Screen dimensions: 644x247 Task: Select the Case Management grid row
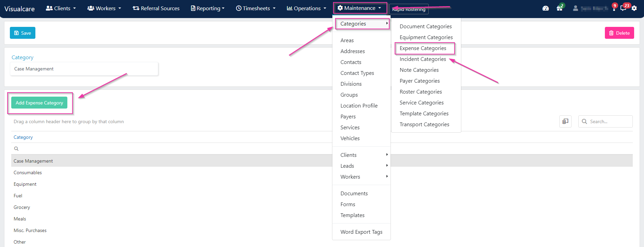point(322,161)
